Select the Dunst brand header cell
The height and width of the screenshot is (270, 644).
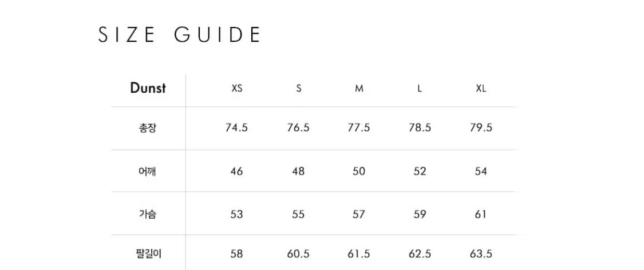tap(148, 88)
